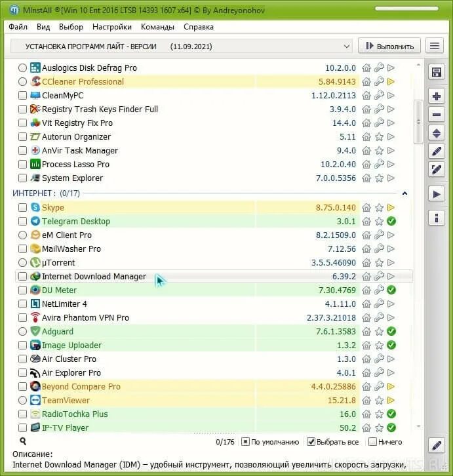Click run arrow for NetLimiter 4
This screenshot has width=453, height=476.
[391, 304]
